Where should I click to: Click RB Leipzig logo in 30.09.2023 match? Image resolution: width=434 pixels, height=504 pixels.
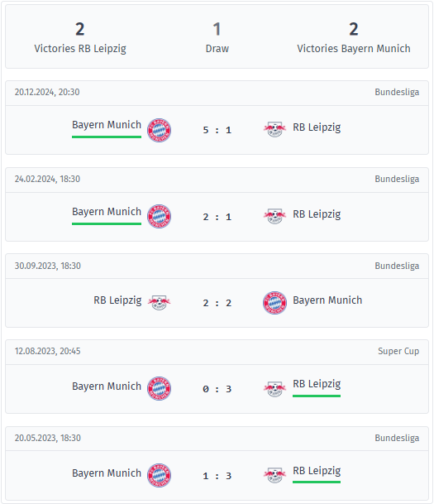click(x=159, y=302)
